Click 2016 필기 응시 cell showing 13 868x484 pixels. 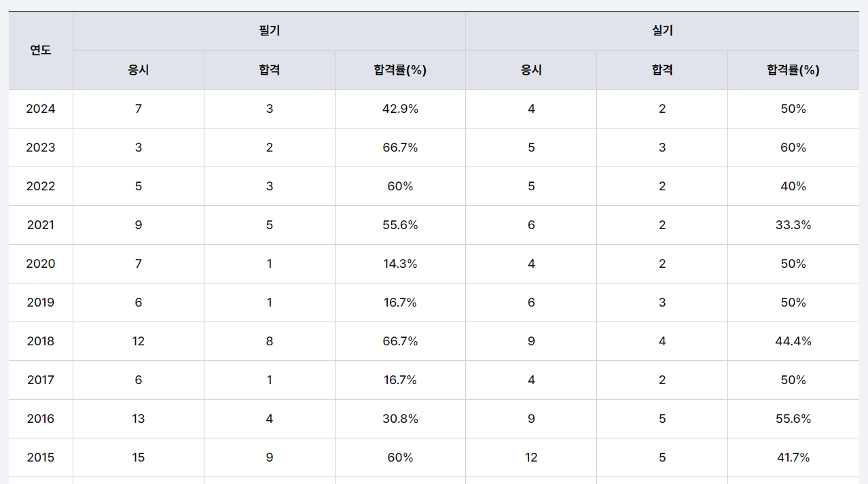pyautogui.click(x=139, y=419)
